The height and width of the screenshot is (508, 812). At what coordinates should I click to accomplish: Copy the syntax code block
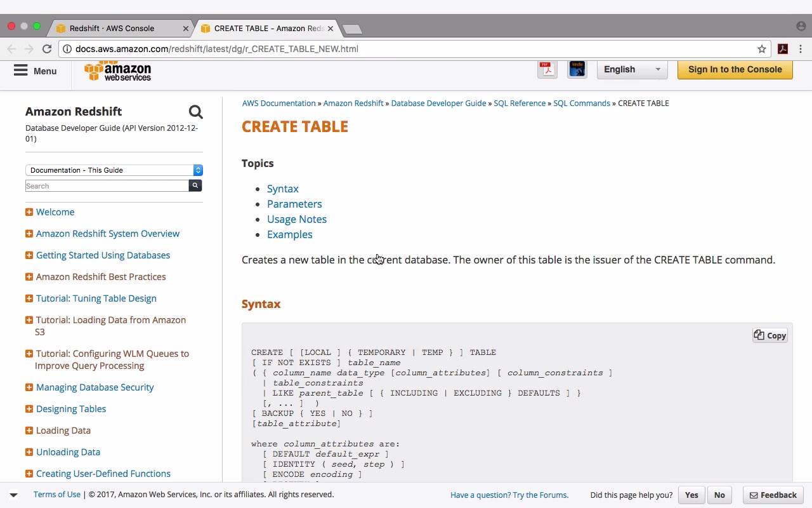(x=770, y=335)
